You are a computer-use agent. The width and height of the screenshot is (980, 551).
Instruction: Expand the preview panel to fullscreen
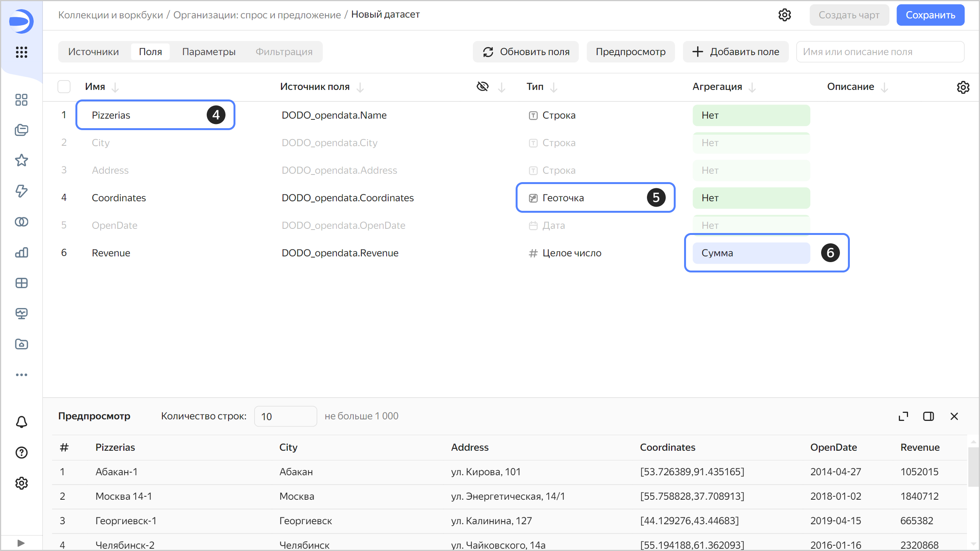(903, 416)
